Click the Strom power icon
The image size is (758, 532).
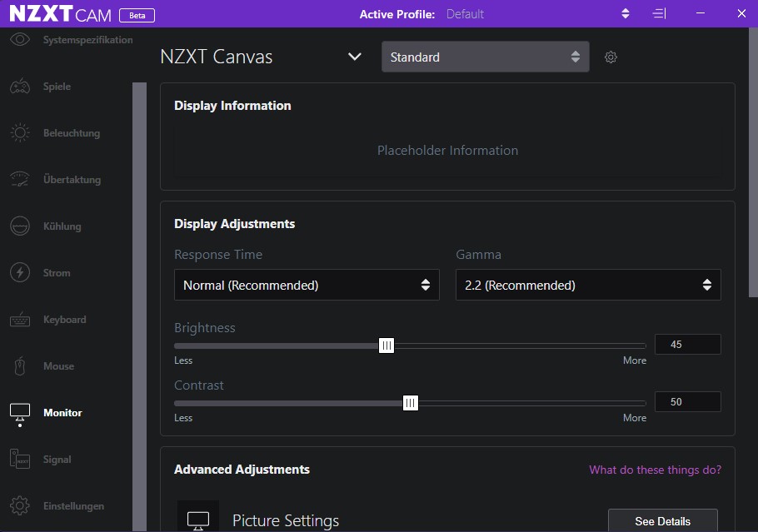(x=18, y=272)
